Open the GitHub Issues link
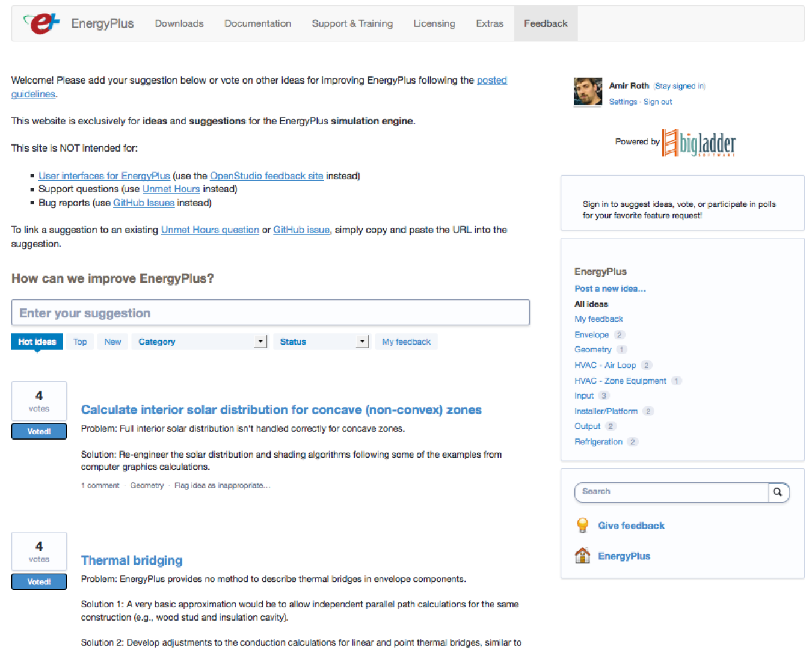The width and height of the screenshot is (812, 650). click(x=144, y=203)
